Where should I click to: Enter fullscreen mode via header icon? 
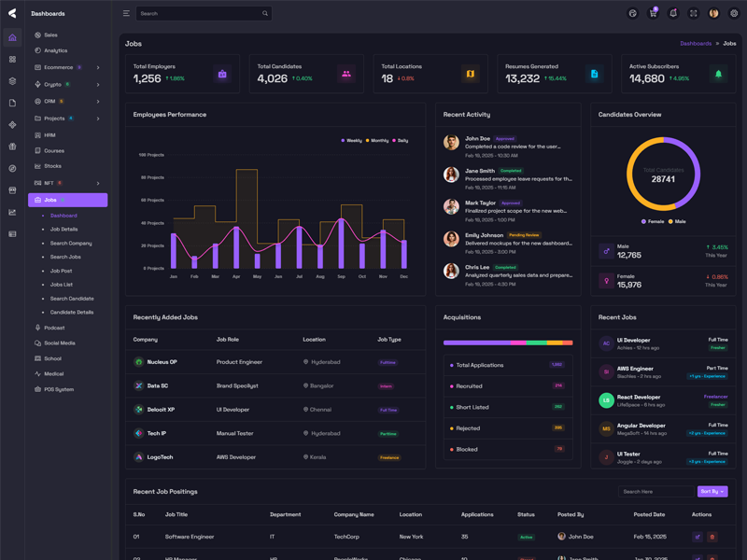click(694, 13)
